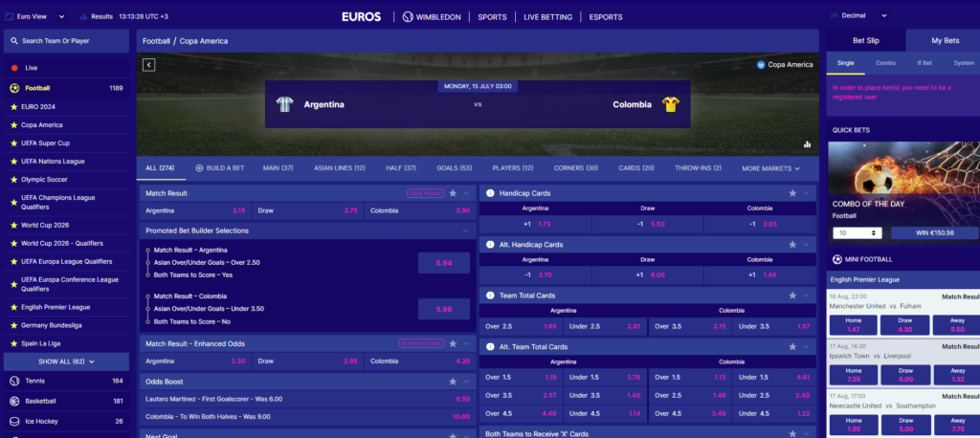Collapse Promoted Bet Builder Selections section
This screenshot has height=438, width=980.
[x=465, y=231]
